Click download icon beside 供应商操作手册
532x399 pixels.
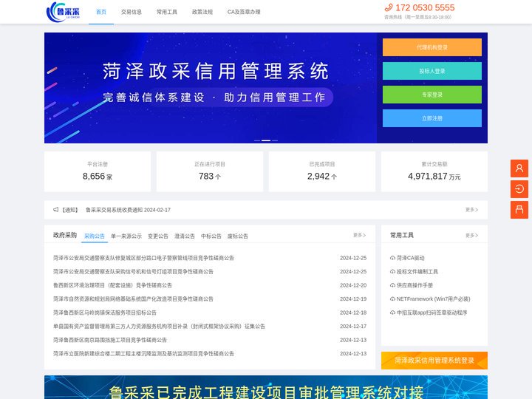[x=392, y=285]
